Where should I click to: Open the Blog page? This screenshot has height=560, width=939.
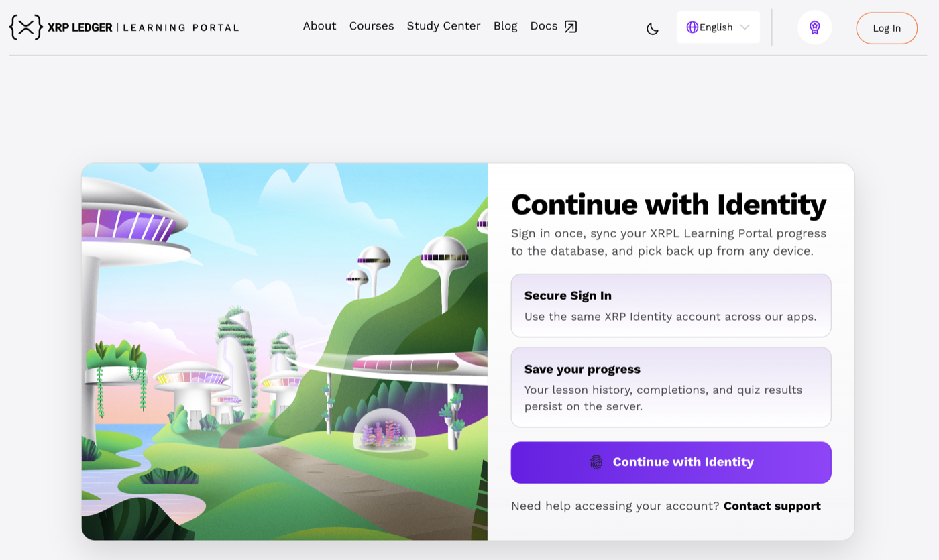click(x=505, y=26)
